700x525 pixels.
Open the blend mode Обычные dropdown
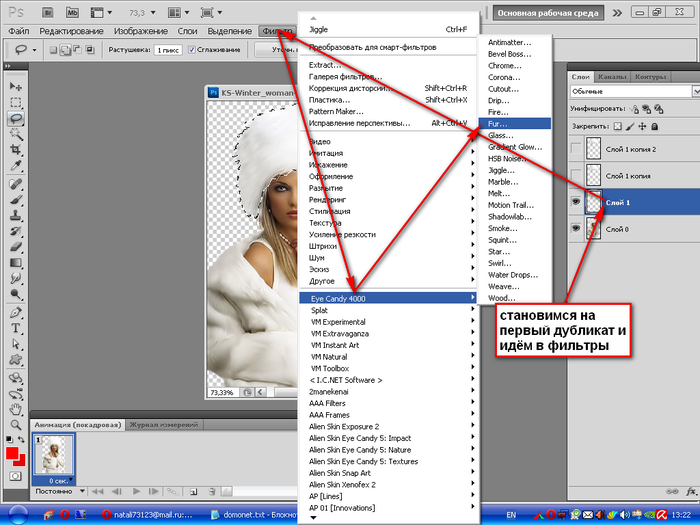[x=635, y=91]
